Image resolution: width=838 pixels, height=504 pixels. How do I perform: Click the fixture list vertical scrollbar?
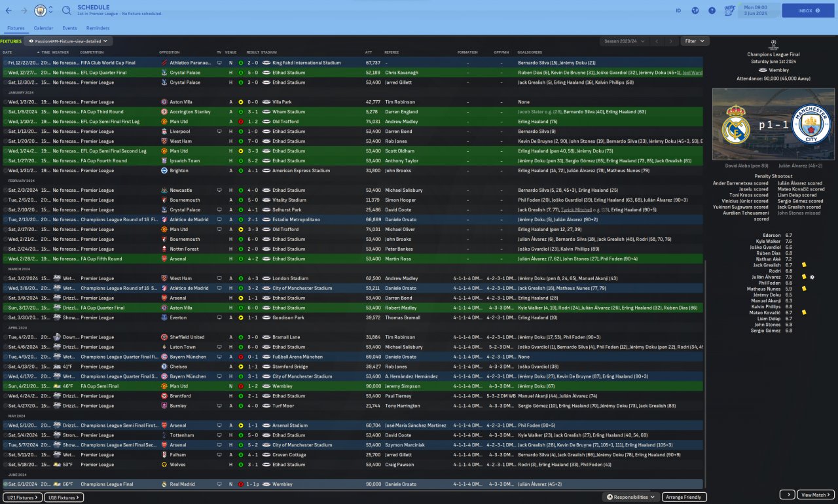[705, 373]
